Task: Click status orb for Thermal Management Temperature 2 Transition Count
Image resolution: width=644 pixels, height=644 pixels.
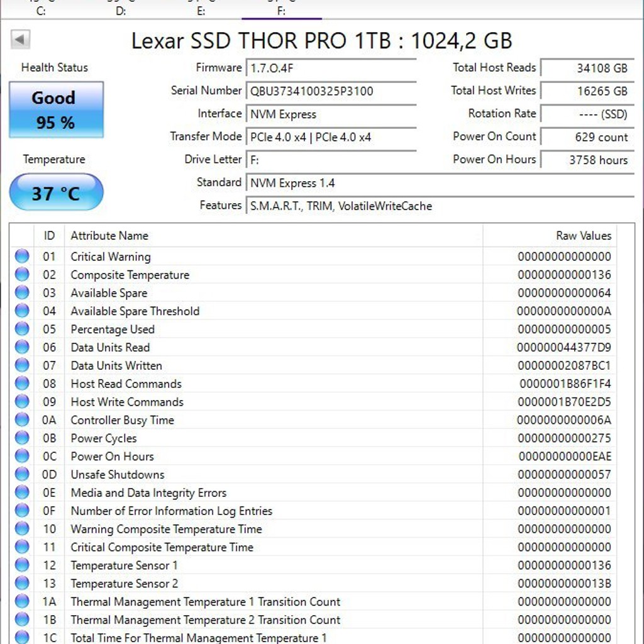Action: tap(22, 619)
